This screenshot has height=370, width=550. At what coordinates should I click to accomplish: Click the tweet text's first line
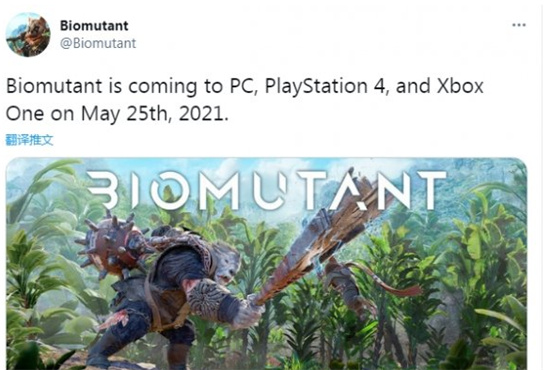(x=245, y=86)
